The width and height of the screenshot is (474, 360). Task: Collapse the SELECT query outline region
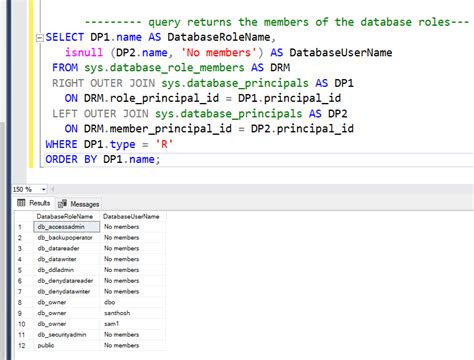pos(40,38)
